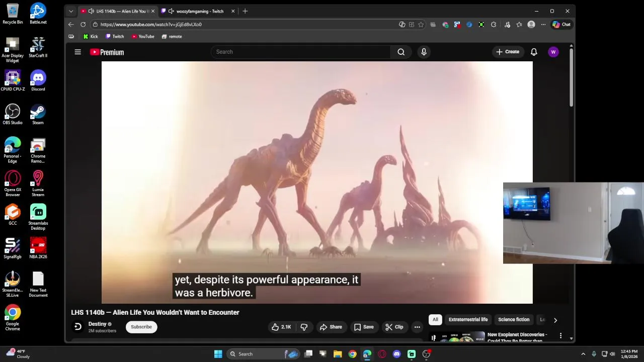The image size is (644, 362).
Task: Open File Explorer from taskbar
Action: pyautogui.click(x=338, y=354)
